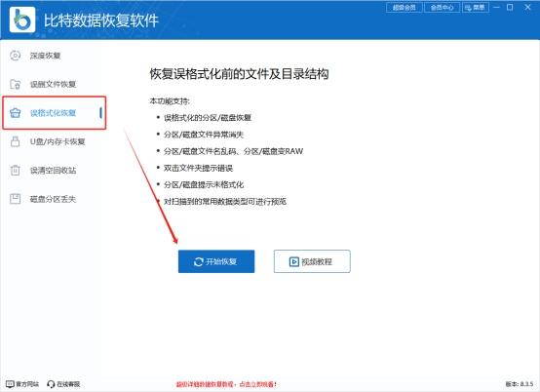The image size is (540, 392).
Task: Click the heading 恢复误格式化前的文件及目录结构
Action: pos(240,74)
